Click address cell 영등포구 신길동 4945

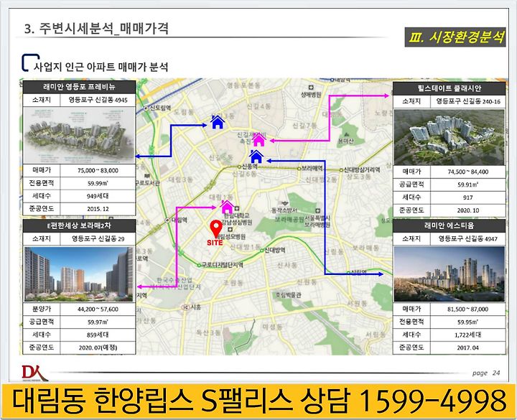point(98,100)
